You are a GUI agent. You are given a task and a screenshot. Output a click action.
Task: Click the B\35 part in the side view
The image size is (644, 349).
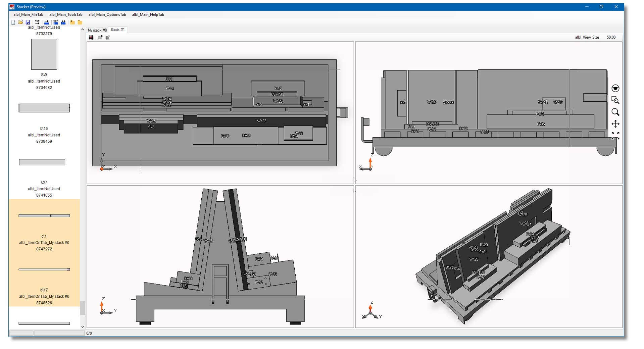click(x=541, y=124)
